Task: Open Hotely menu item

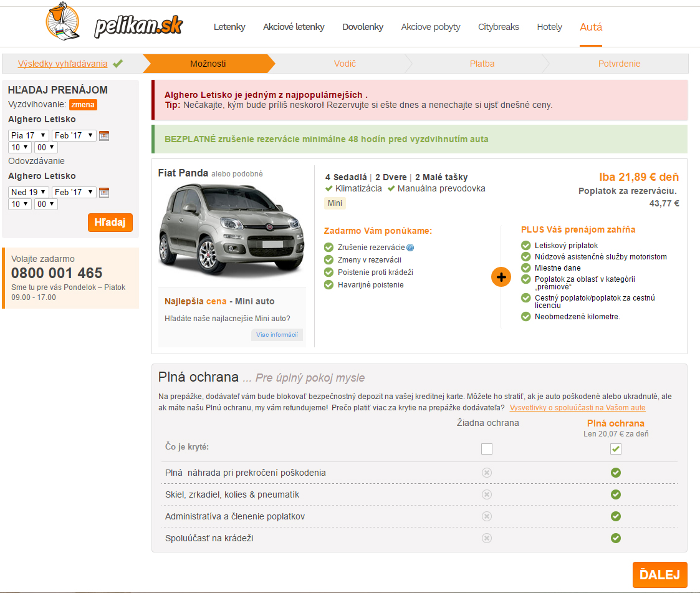Action: coord(550,27)
